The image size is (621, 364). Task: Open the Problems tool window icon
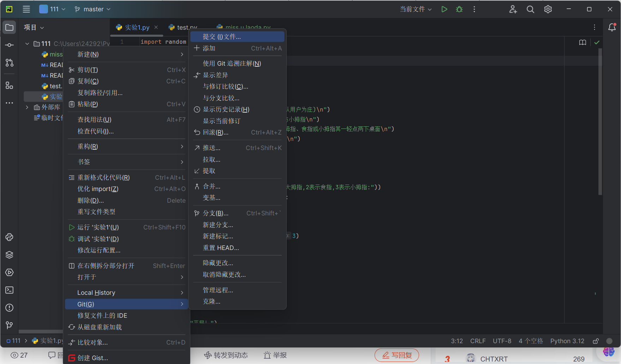point(10,308)
